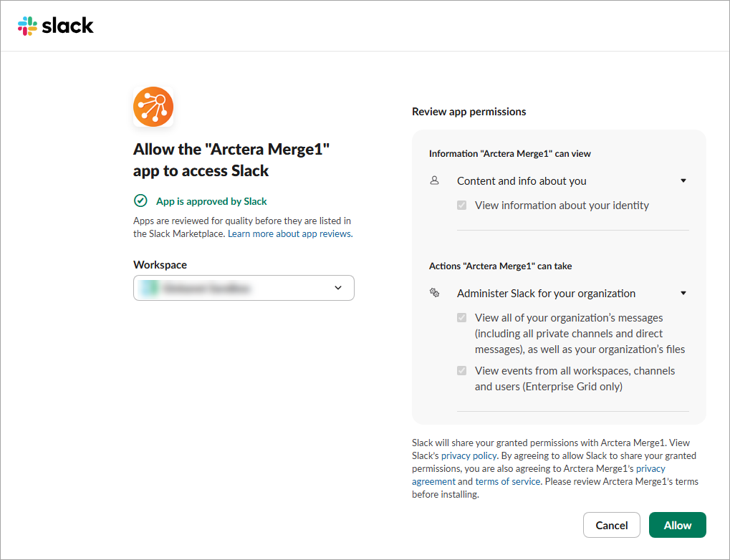Toggle View information about your identity checkbox
730x560 pixels.
462,206
